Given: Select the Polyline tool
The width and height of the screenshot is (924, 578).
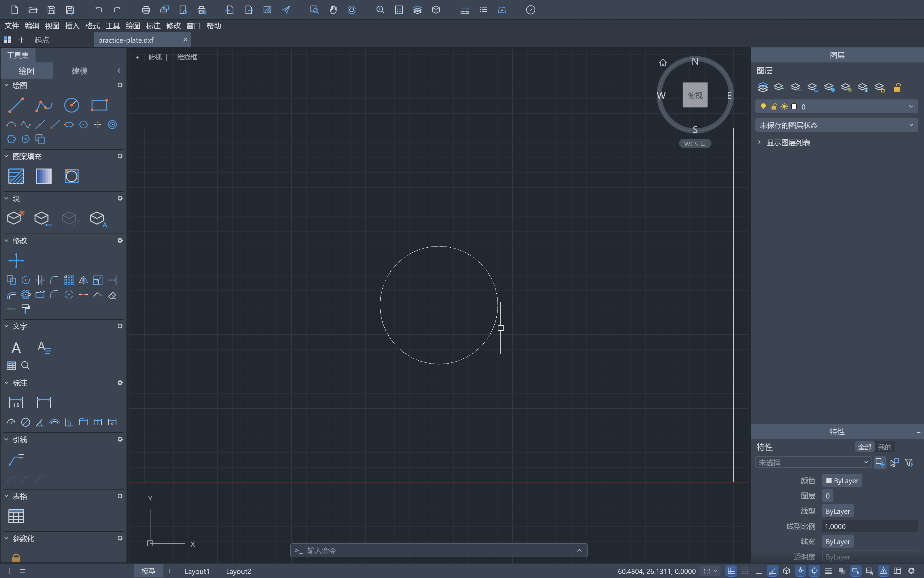Looking at the screenshot, I should [44, 105].
